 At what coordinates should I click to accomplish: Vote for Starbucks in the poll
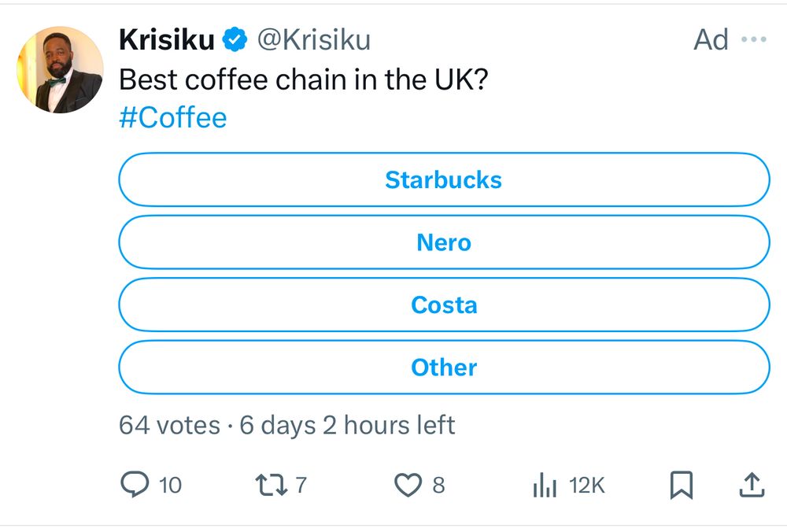click(x=444, y=179)
